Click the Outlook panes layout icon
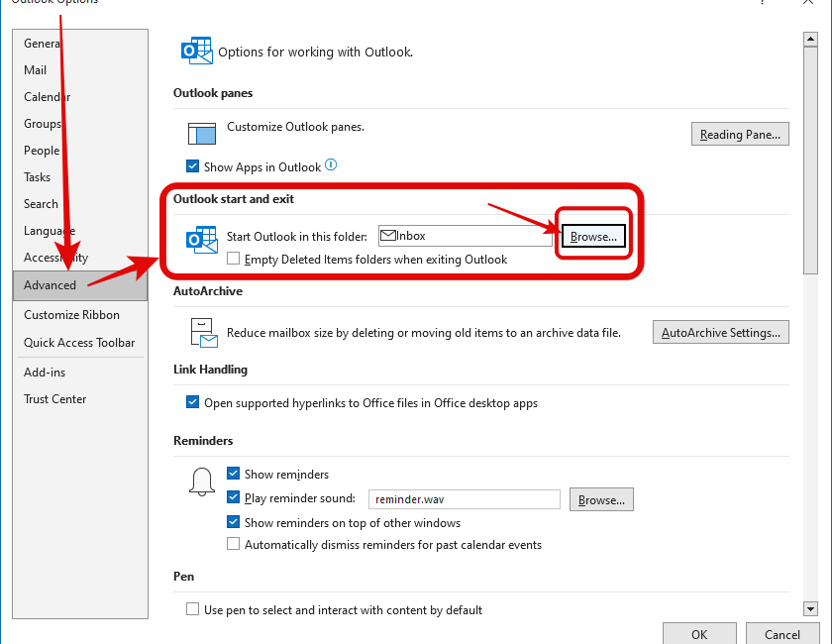 point(202,134)
